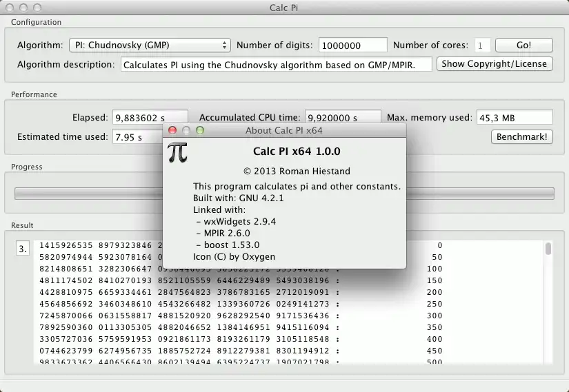Click the result scrollbar thumb
The height and width of the screenshot is (392, 569).
click(x=548, y=249)
